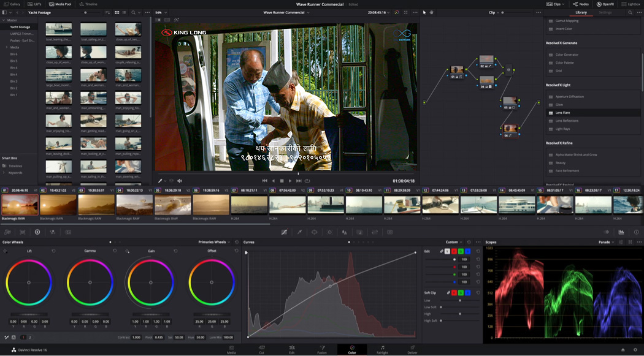
Task: Open the Power Window palette
Action: [314, 232]
